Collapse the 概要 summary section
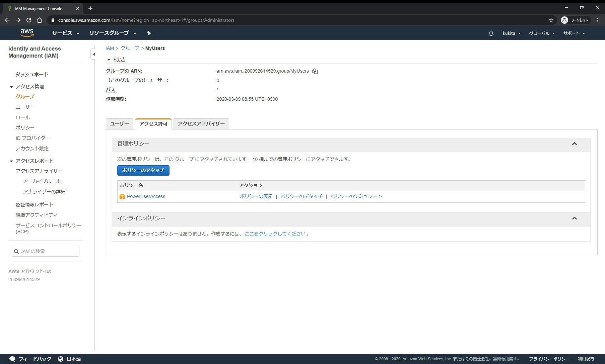The image size is (605, 364). click(x=109, y=60)
